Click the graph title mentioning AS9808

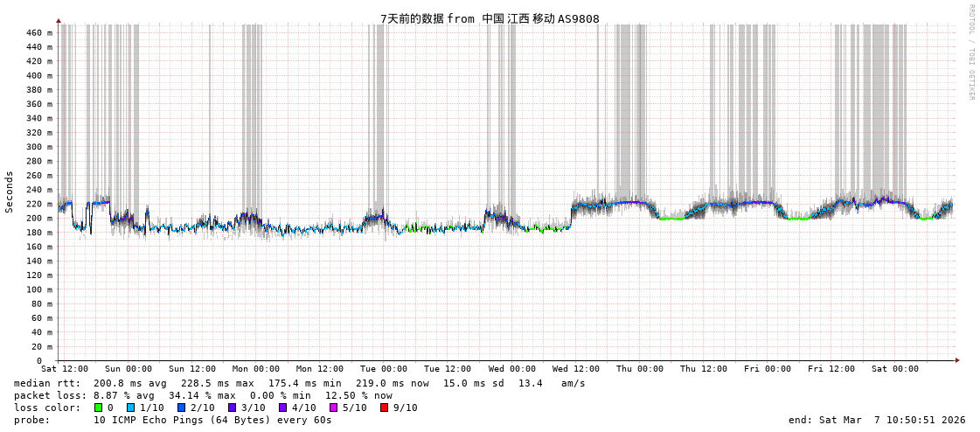click(490, 18)
